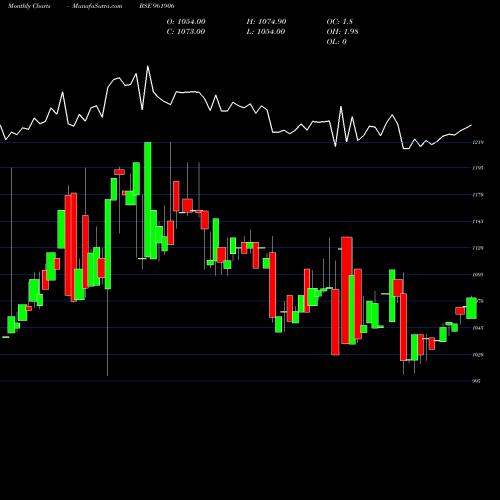Select the open value 'O: 1054.00'
500x500 pixels.
tap(186, 22)
